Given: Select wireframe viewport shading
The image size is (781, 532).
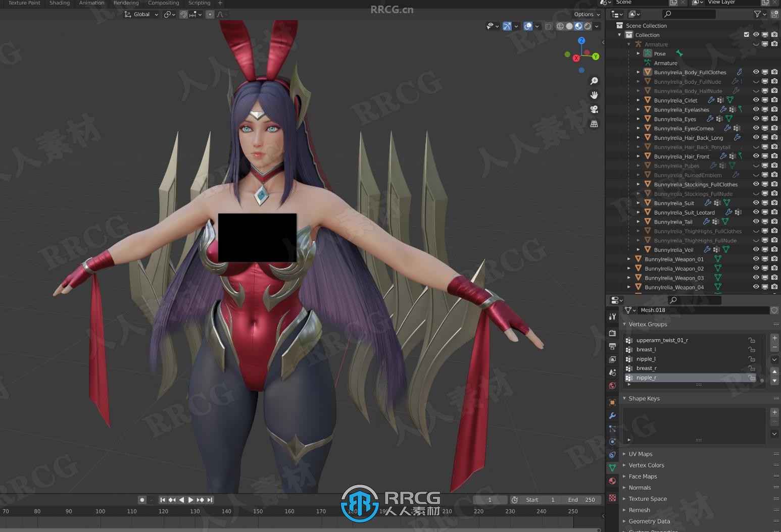Looking at the screenshot, I should (560, 26).
